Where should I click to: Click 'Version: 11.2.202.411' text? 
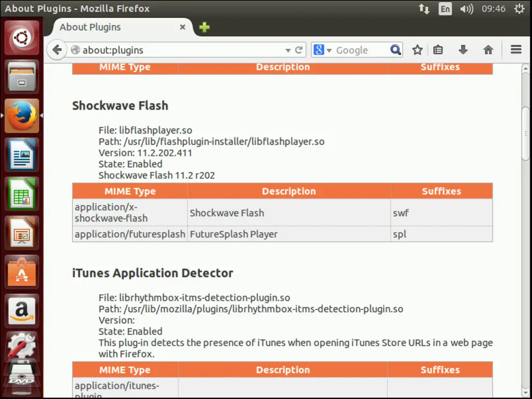145,153
